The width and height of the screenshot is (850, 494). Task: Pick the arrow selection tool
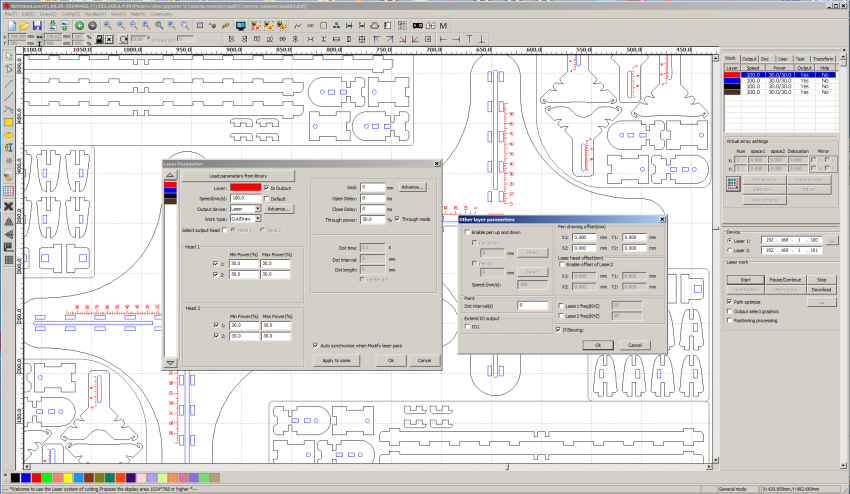coord(8,56)
